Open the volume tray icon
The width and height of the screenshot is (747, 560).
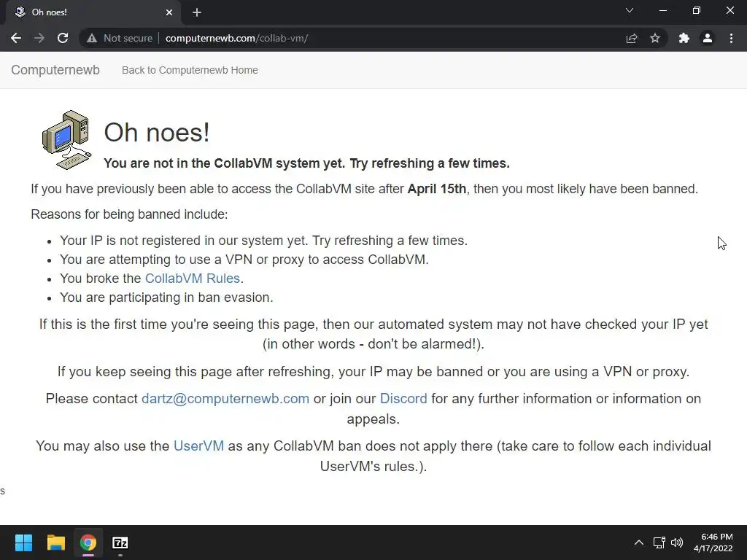coord(676,542)
